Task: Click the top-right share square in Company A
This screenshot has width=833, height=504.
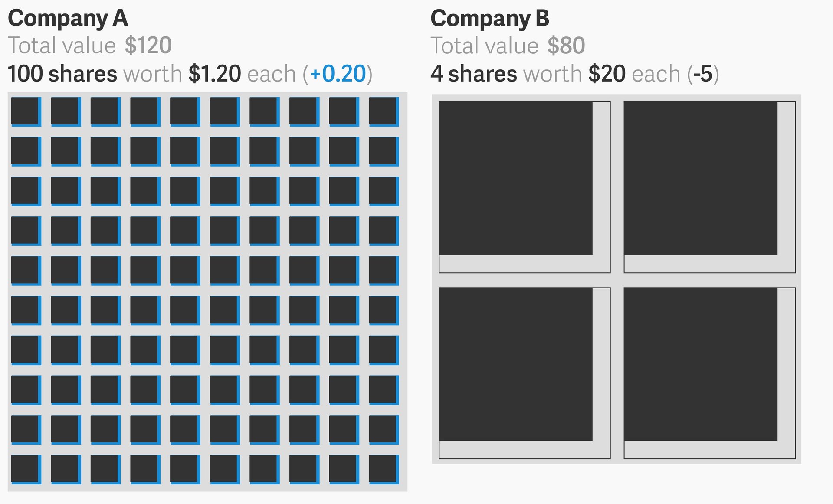Action: pos(384,112)
